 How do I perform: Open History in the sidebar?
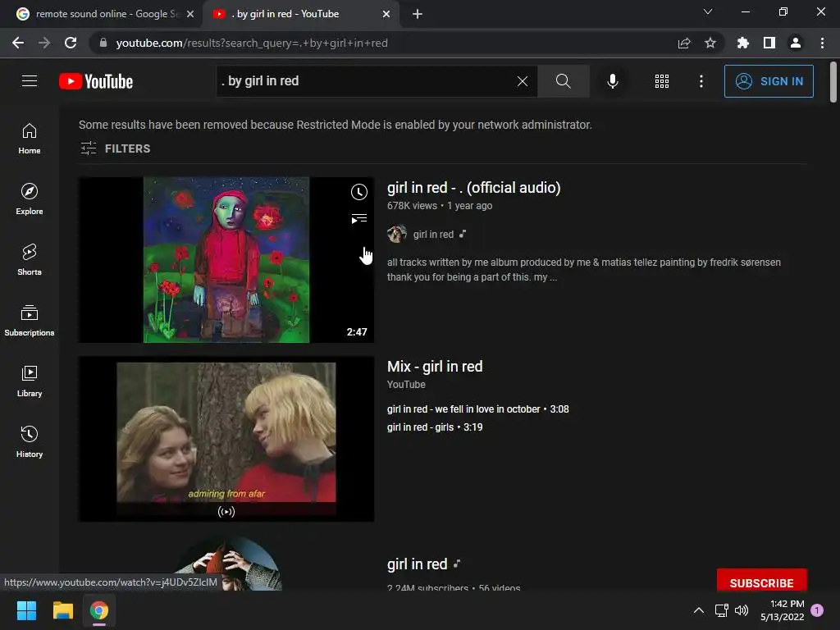(x=30, y=441)
